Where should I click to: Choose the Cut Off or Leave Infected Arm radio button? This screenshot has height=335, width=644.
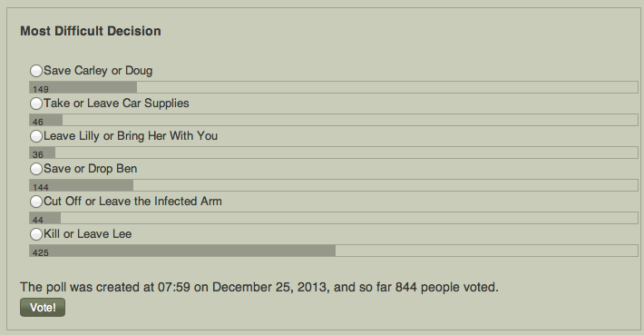click(36, 202)
